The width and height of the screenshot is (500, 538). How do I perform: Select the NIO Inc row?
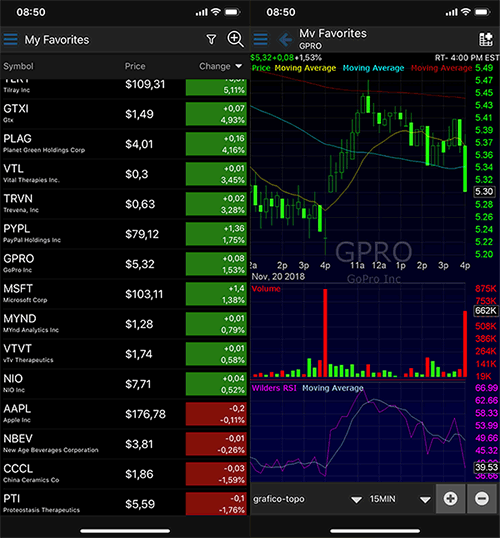[125, 384]
